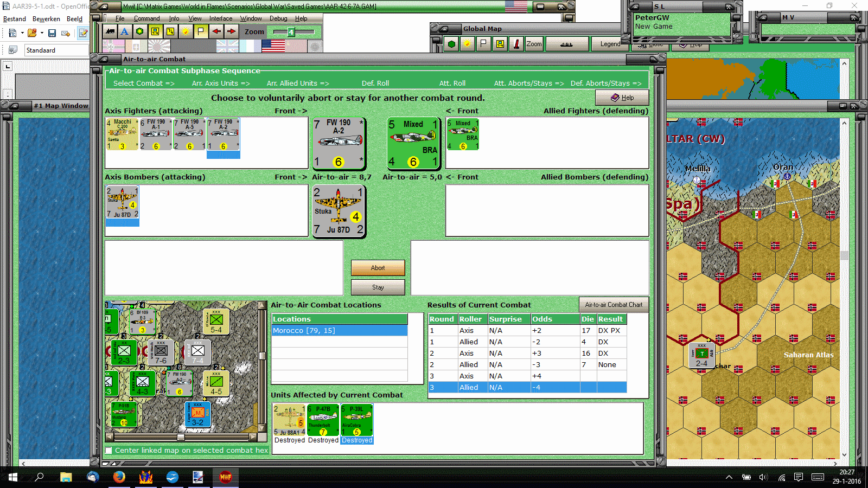The height and width of the screenshot is (488, 868).
Task: Click the combat minimap horizontal scrollbar
Action: point(181,437)
